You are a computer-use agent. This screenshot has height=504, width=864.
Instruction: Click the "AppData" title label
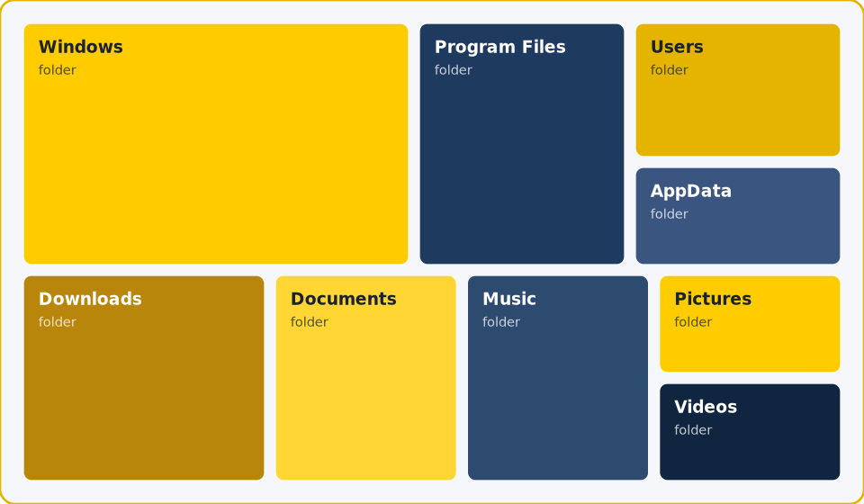(691, 192)
